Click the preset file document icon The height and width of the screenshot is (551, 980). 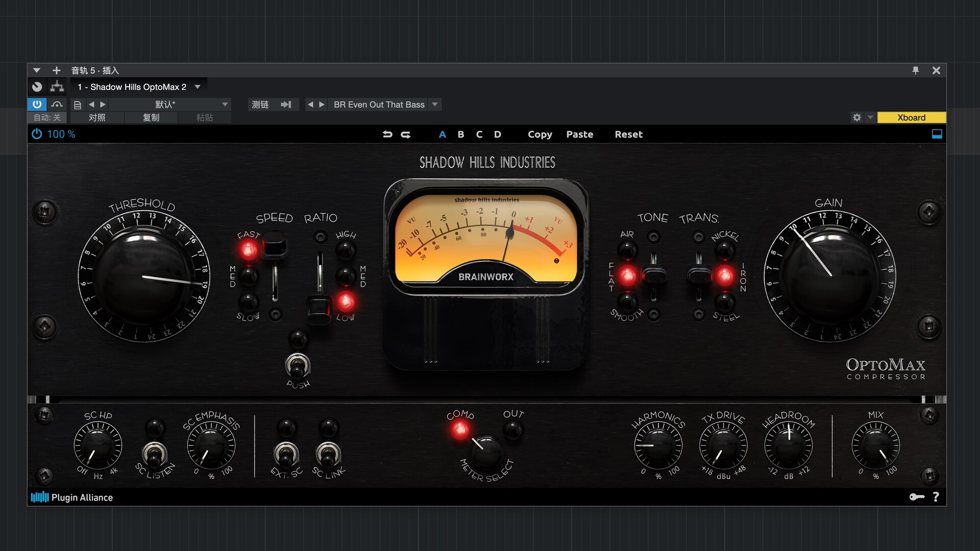tap(78, 105)
